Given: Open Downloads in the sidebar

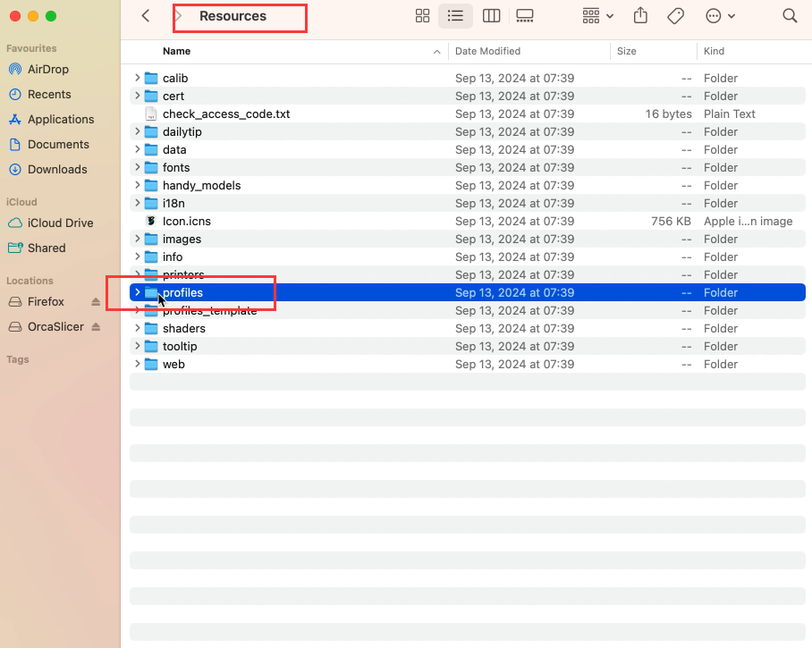Looking at the screenshot, I should (47, 169).
